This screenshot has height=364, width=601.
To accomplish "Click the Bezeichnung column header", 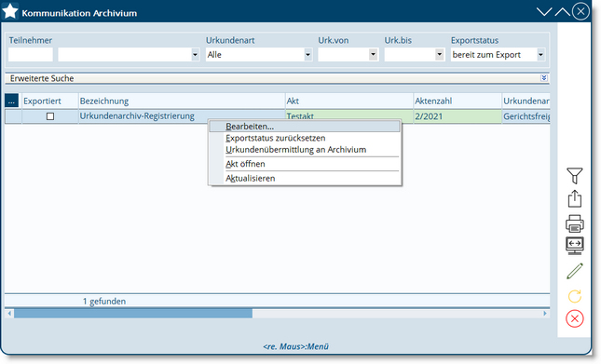I will pyautogui.click(x=182, y=101).
